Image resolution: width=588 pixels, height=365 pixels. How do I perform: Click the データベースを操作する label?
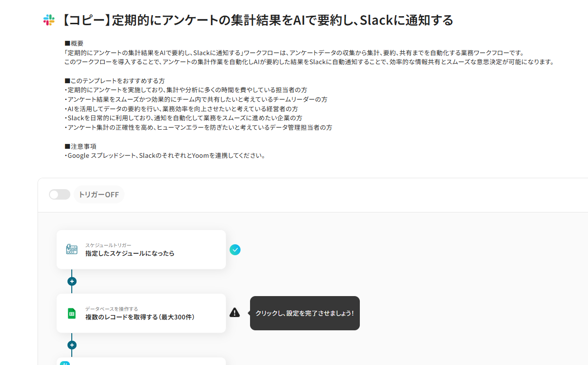(x=112, y=309)
